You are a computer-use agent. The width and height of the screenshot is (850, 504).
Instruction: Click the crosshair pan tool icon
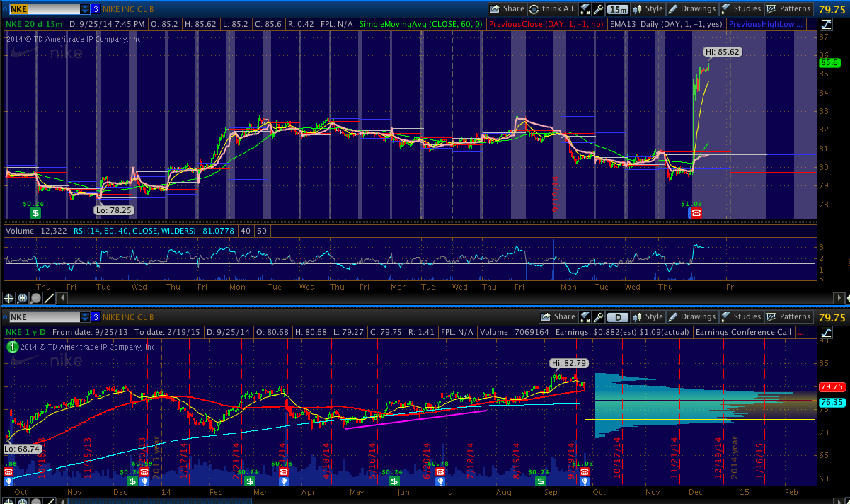[9, 298]
